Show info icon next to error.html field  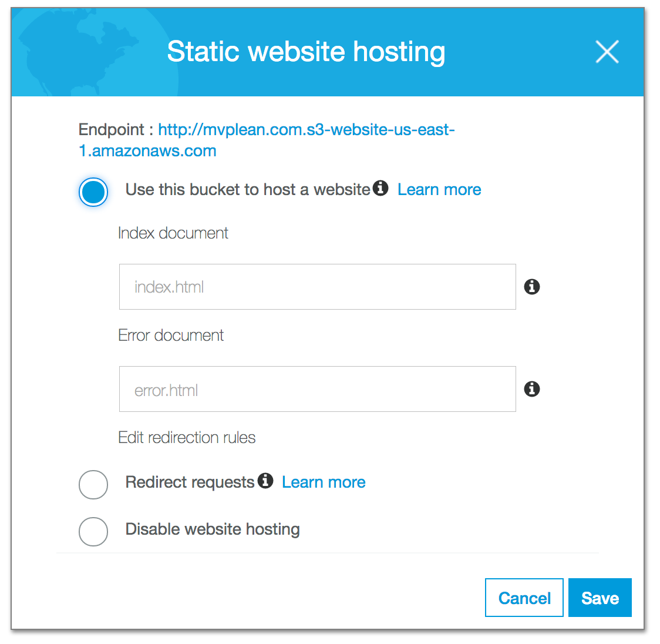[531, 389]
